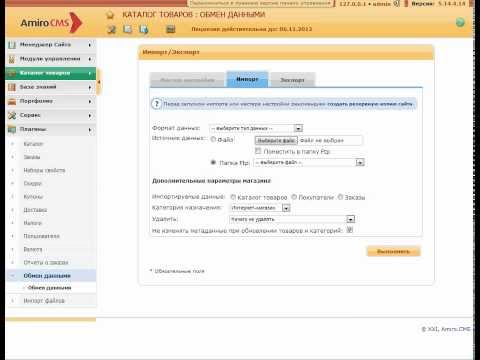Select the Папка ftp radio button

[x=213, y=162]
